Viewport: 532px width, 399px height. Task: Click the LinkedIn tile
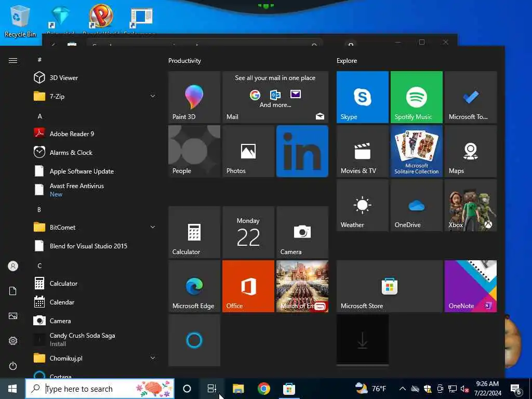[x=302, y=151]
